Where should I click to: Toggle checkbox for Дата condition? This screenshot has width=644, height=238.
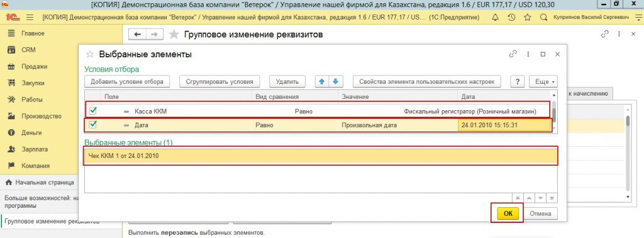tap(93, 125)
